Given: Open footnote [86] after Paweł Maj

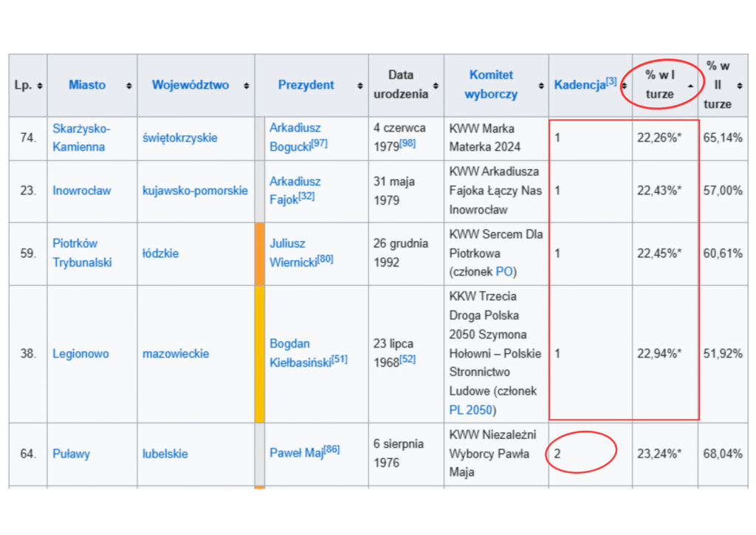Looking at the screenshot, I should (x=331, y=449).
